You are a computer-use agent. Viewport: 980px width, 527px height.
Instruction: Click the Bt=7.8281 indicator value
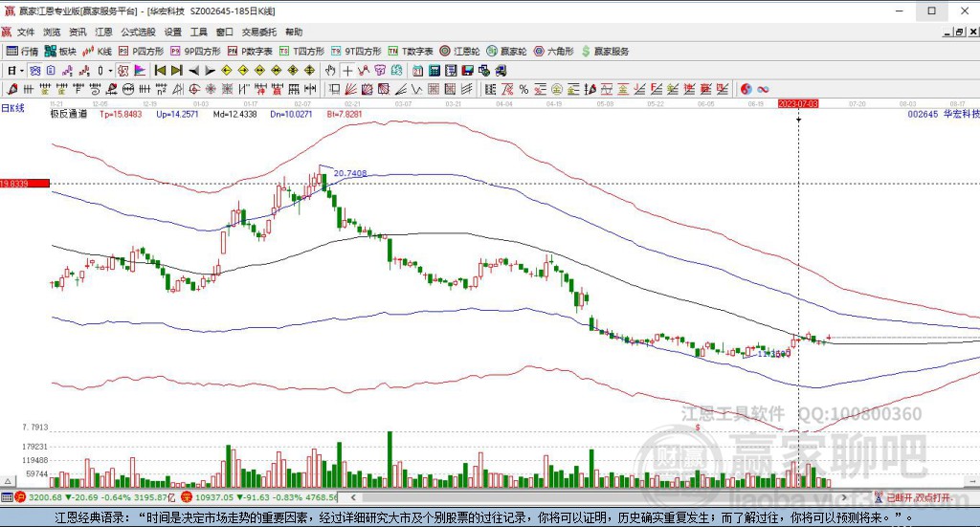coord(345,114)
